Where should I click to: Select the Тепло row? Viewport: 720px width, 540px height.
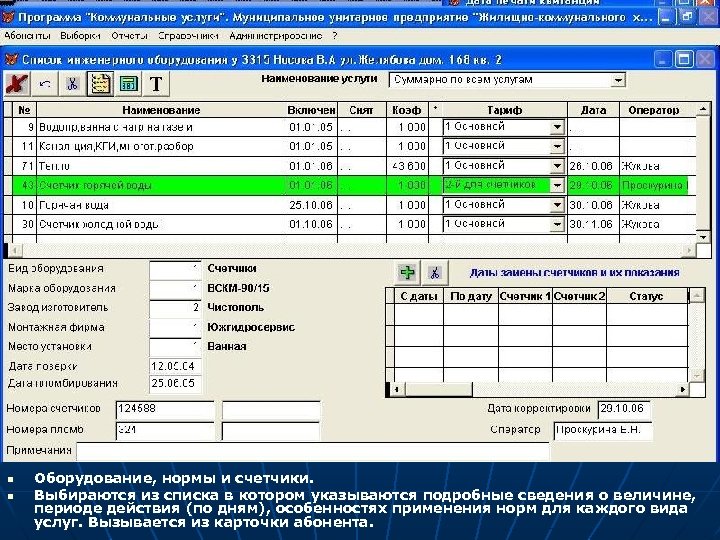[350, 166]
